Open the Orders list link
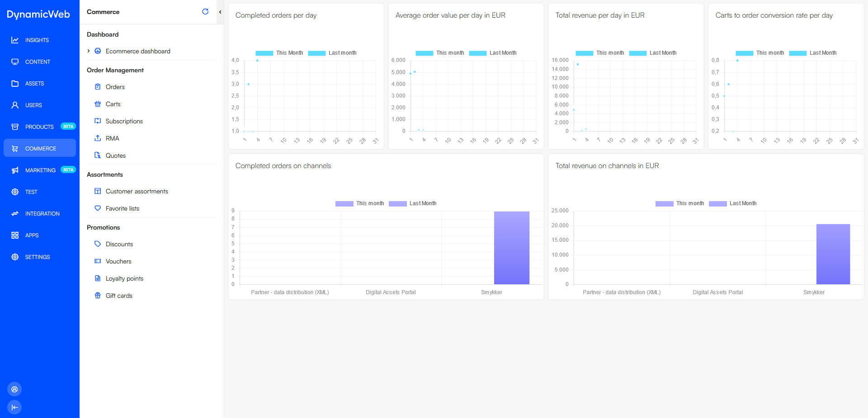 click(115, 87)
